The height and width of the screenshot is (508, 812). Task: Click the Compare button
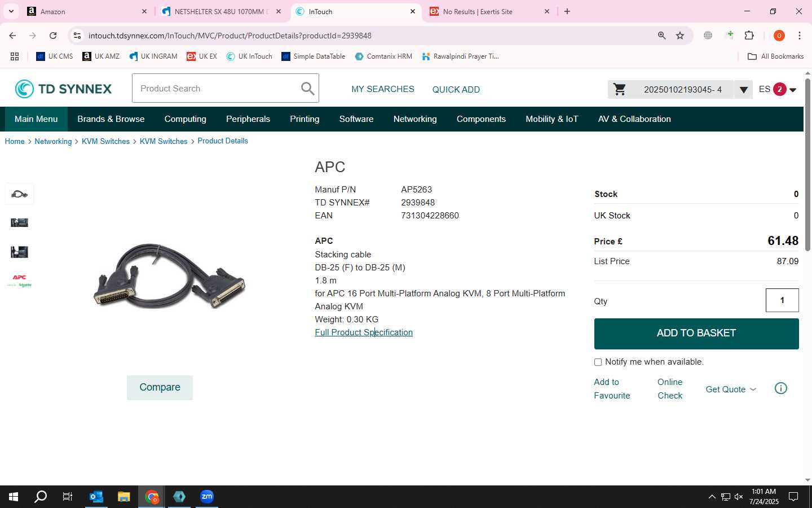click(160, 388)
